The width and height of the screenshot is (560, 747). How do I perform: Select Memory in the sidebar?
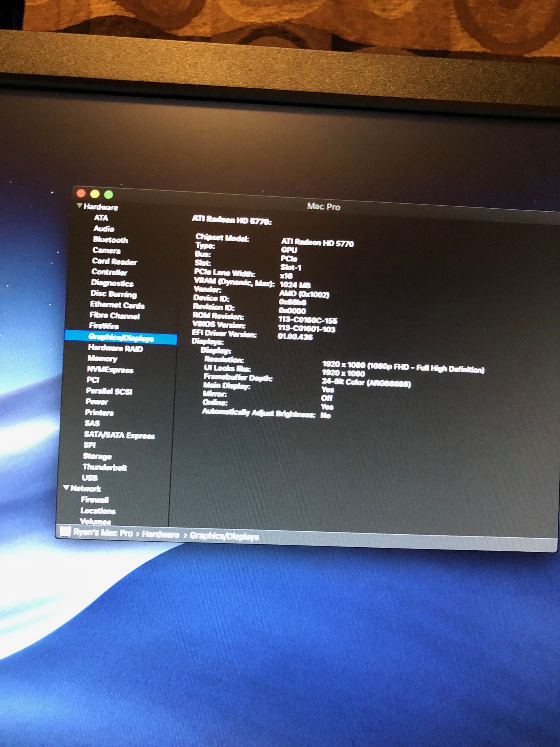coord(102,359)
